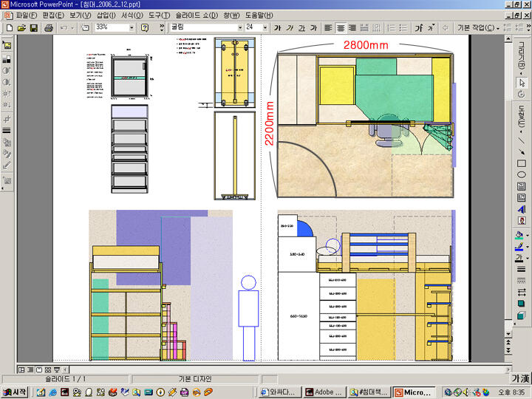Click the Fill Color paint bucket swatch
Screen dimensions: 532x399
pos(519,235)
